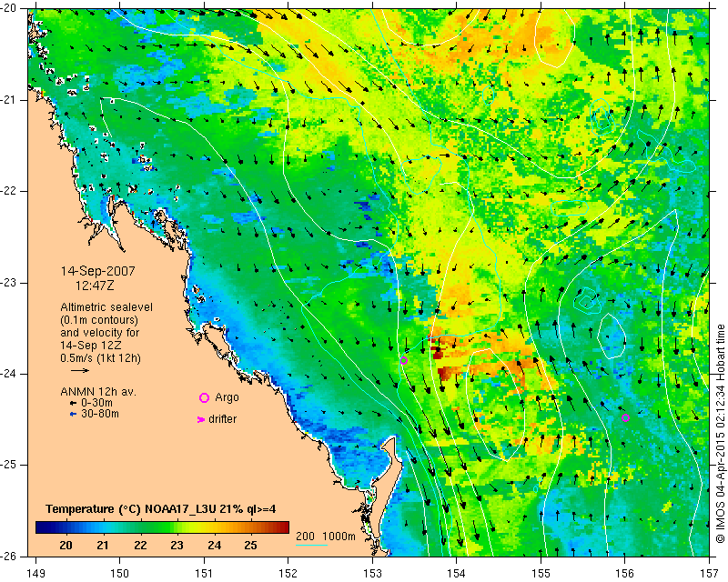Click the longitude axis label '155'
The width and height of the screenshot is (728, 582).
[x=541, y=574]
